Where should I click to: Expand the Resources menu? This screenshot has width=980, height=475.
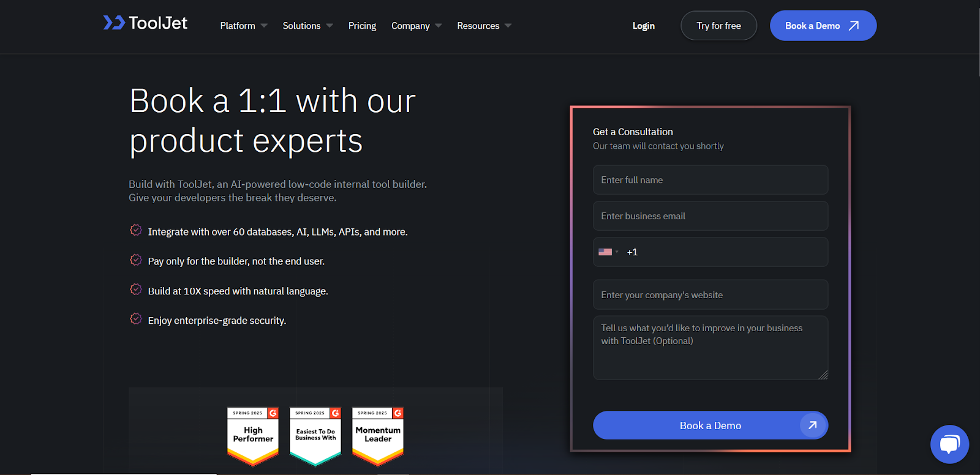[x=484, y=26]
